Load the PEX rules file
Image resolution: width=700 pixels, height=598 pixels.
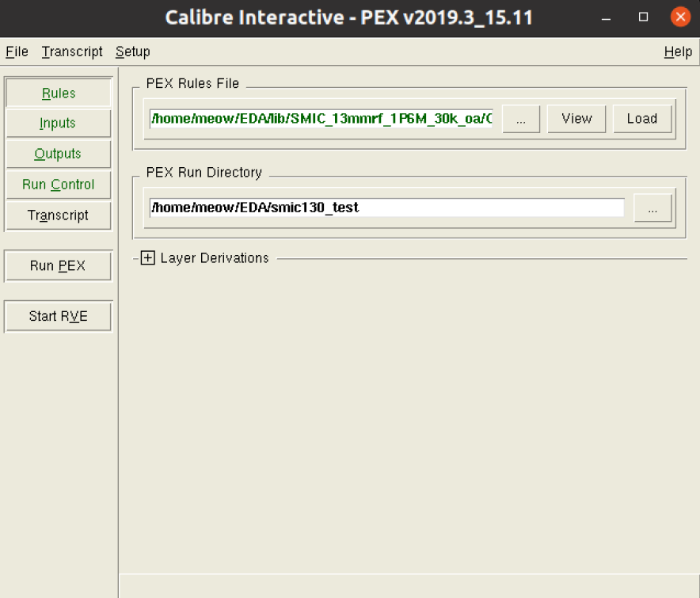tap(642, 118)
